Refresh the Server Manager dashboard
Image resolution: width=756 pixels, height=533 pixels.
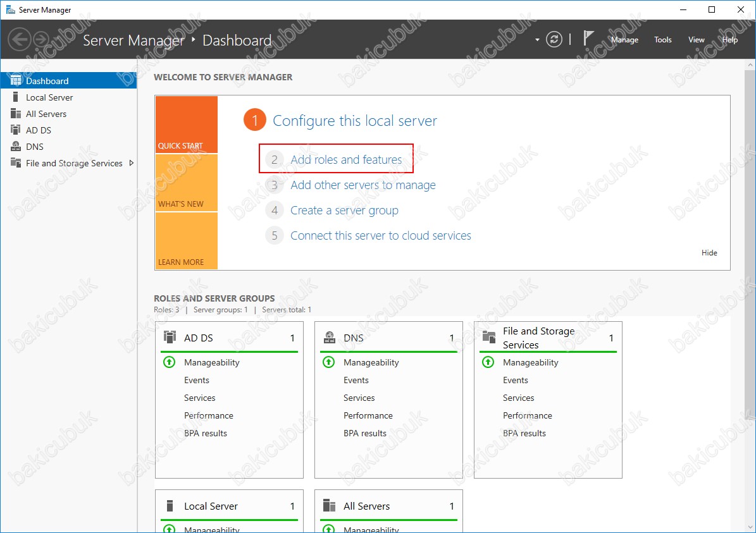pyautogui.click(x=554, y=39)
